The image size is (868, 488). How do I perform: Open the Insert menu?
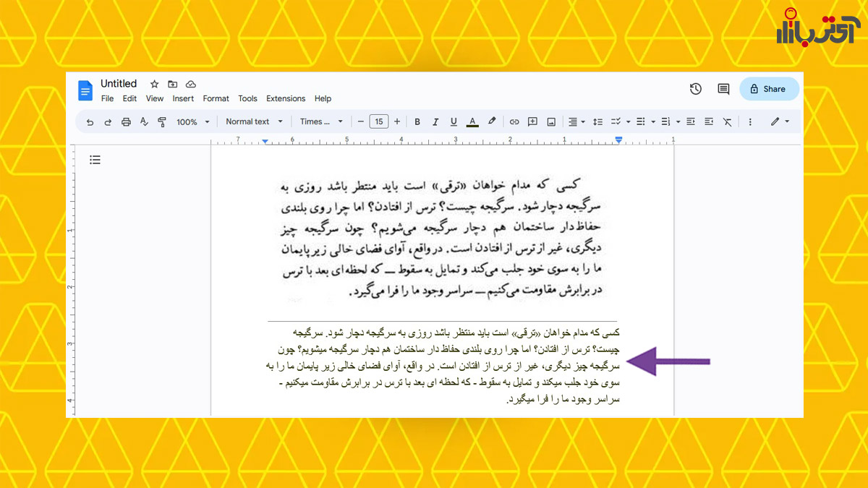click(183, 98)
